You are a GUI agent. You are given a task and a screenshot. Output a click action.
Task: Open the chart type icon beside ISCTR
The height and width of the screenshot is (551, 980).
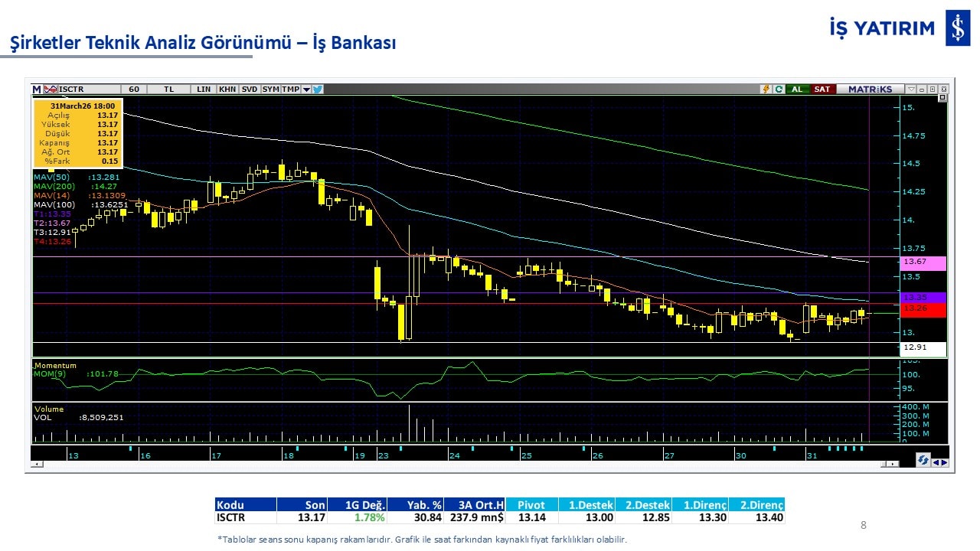51,90
